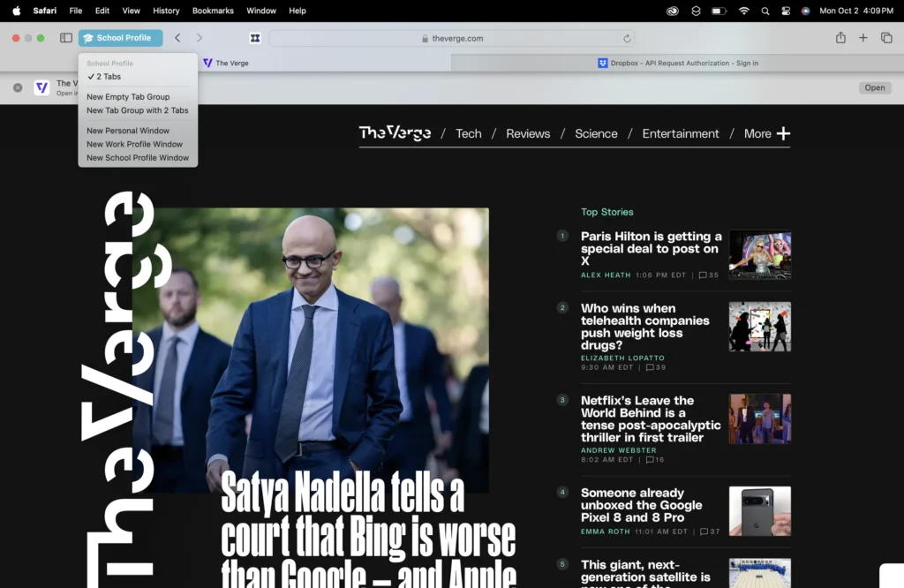Viewport: 904px width, 588px height.
Task: Click comments icon on telehealth story
Action: tap(650, 368)
